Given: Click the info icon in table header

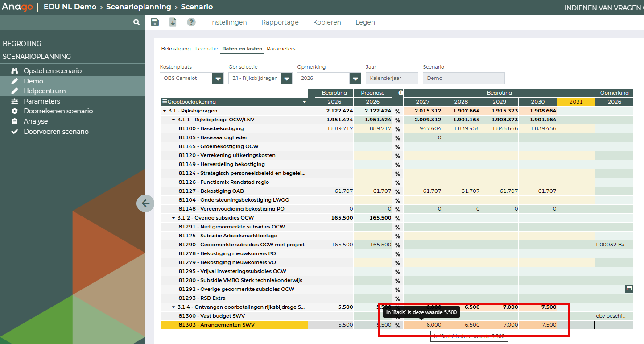Looking at the screenshot, I should pos(400,93).
